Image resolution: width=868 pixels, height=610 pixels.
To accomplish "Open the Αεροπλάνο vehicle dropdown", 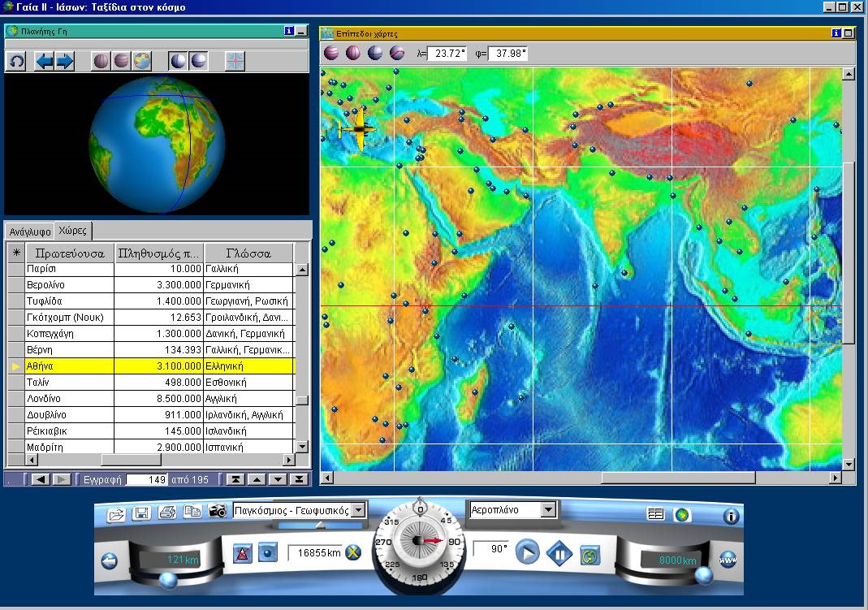I will (x=548, y=509).
